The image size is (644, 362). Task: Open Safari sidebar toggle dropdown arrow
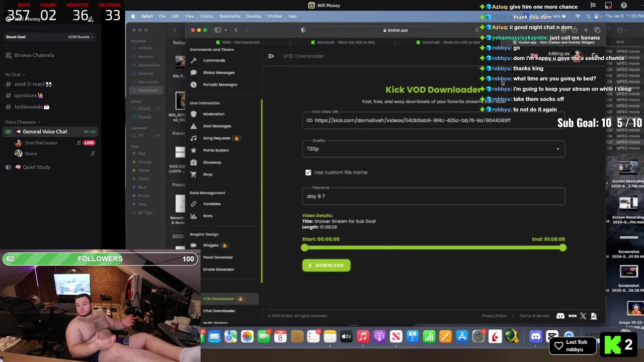tap(225, 30)
